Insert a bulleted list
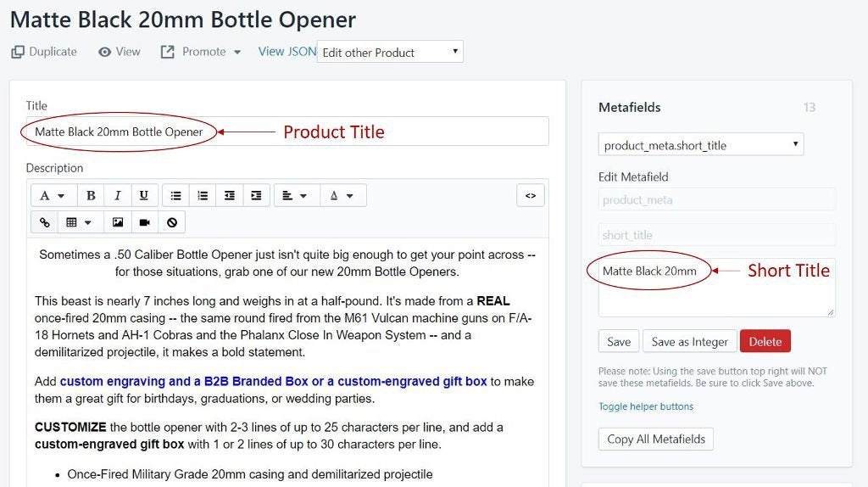Viewport: 868px width, 487px height. tap(176, 196)
